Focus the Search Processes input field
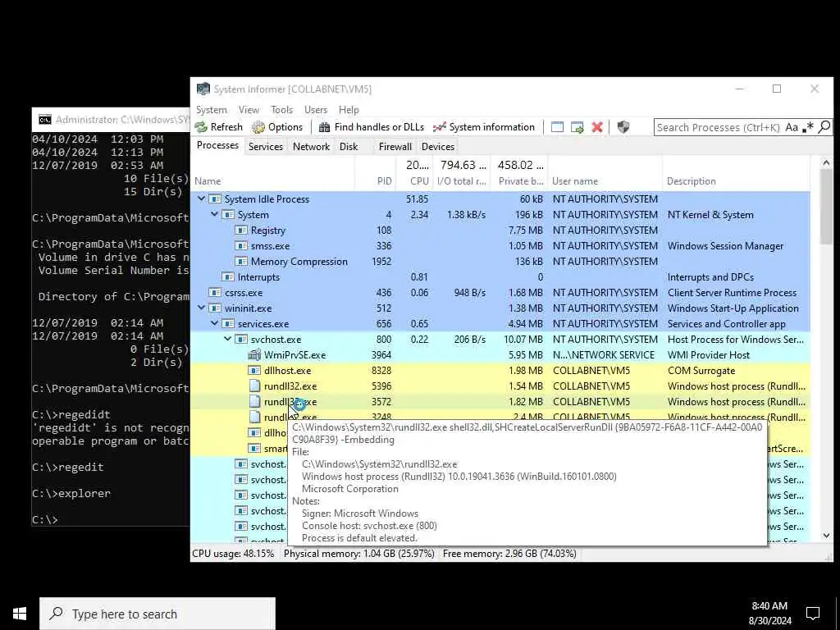This screenshot has height=630, width=840. tap(718, 127)
